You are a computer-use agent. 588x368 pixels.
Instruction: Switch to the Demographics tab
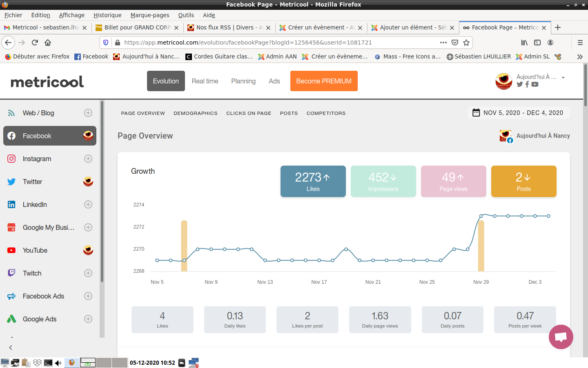tap(196, 113)
